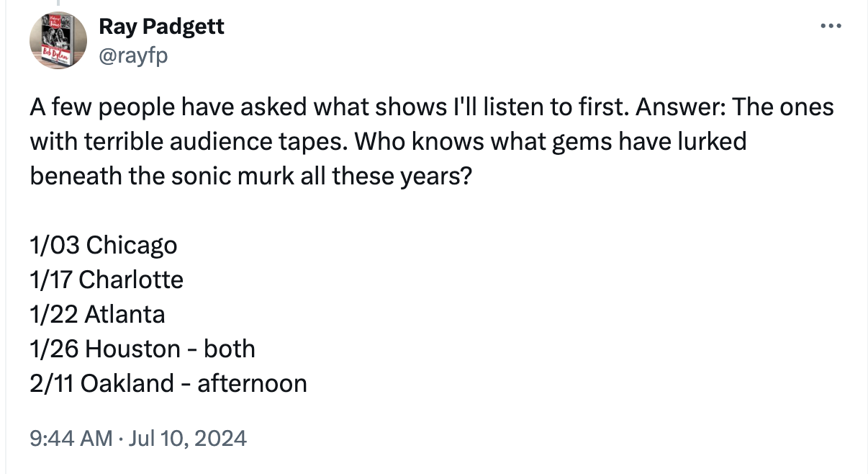Click the "2/11 Oakland - afternoon" line

[x=168, y=383]
